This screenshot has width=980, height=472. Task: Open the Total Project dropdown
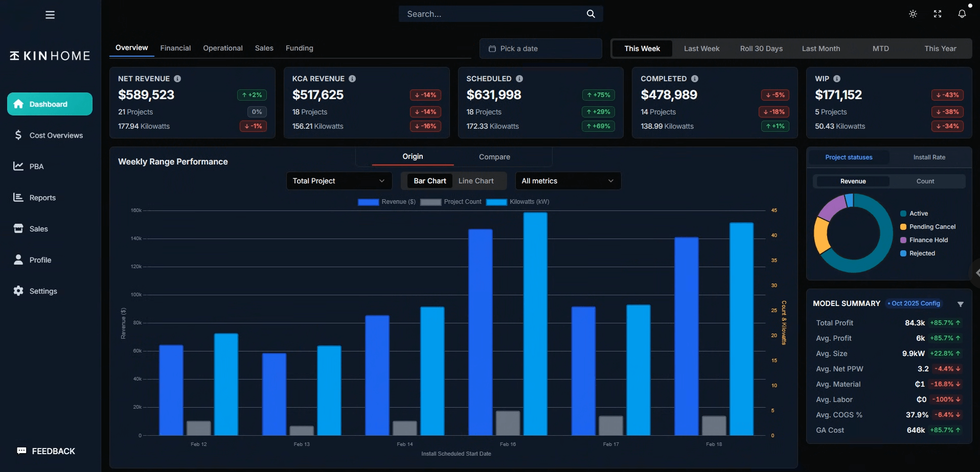coord(339,181)
